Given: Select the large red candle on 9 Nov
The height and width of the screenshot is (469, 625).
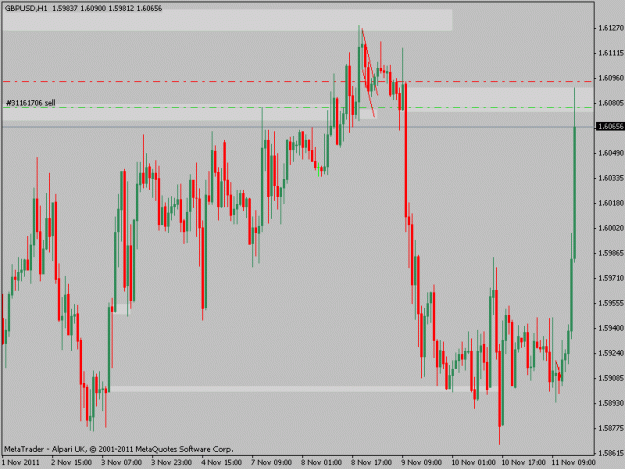Looking at the screenshot, I should pyautogui.click(x=405, y=151).
